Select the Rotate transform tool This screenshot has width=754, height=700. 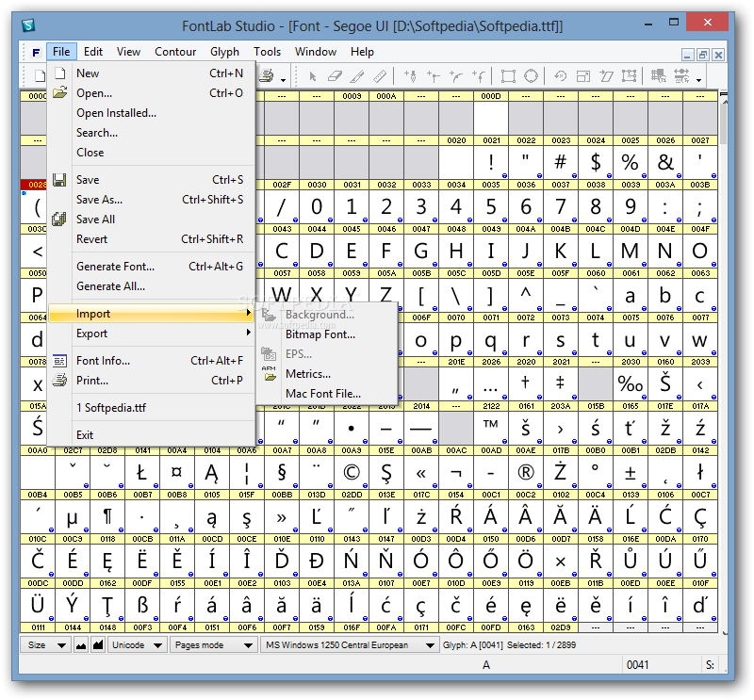click(560, 76)
